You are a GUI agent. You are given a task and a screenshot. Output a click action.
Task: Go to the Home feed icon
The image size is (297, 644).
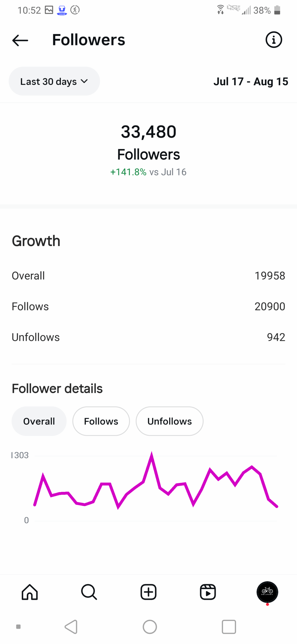[30, 592]
